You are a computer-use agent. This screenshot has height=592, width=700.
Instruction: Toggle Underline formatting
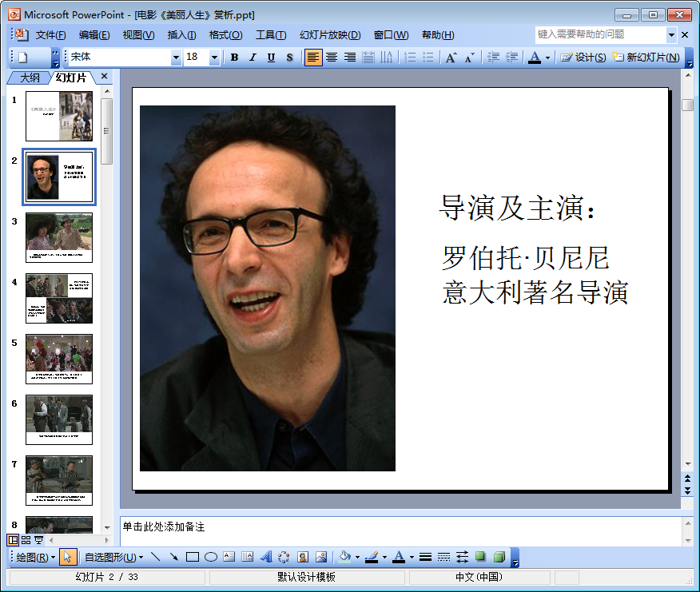coord(271,58)
